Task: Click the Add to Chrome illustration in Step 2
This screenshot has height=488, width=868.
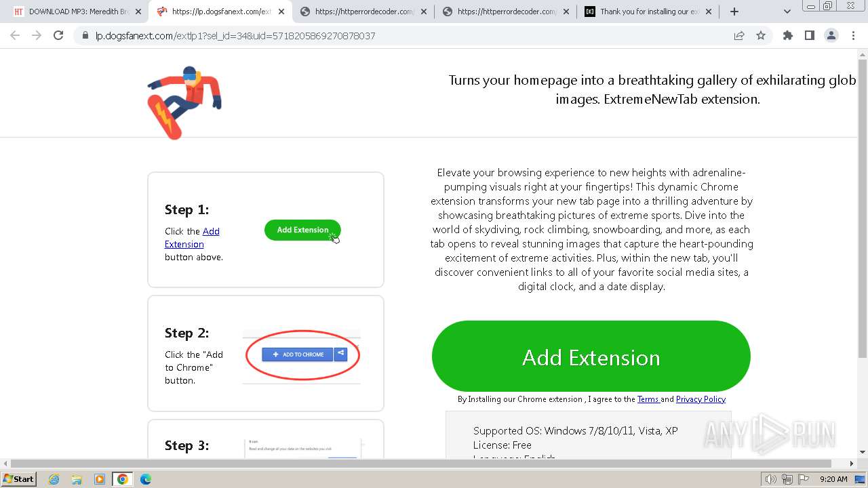Action: (302, 355)
